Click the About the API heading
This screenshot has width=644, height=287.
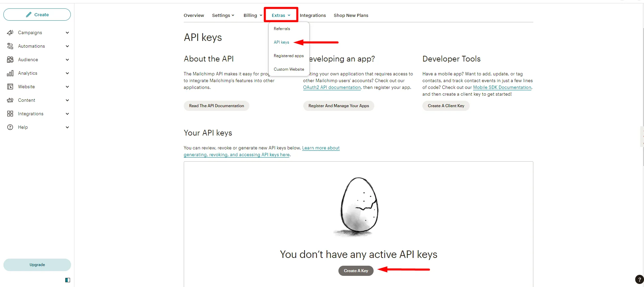click(209, 59)
